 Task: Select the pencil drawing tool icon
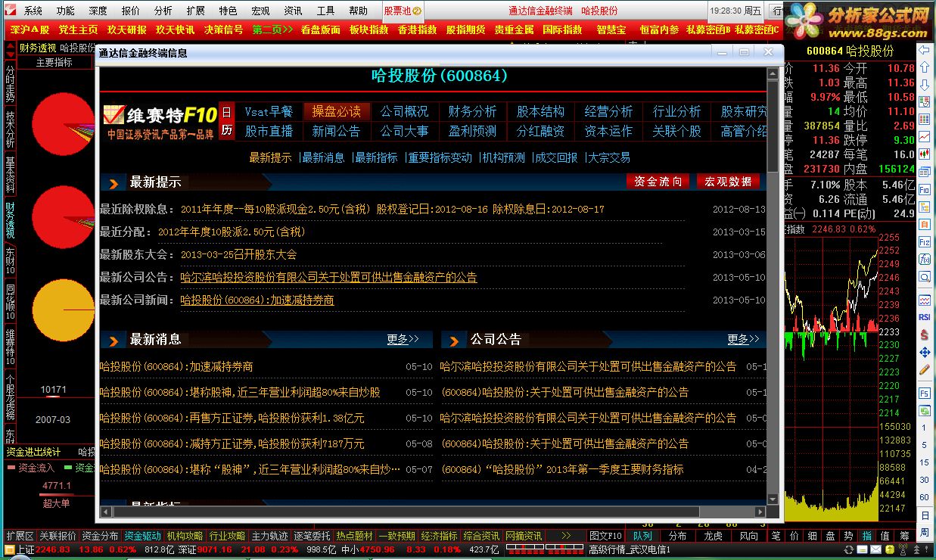pyautogui.click(x=924, y=369)
